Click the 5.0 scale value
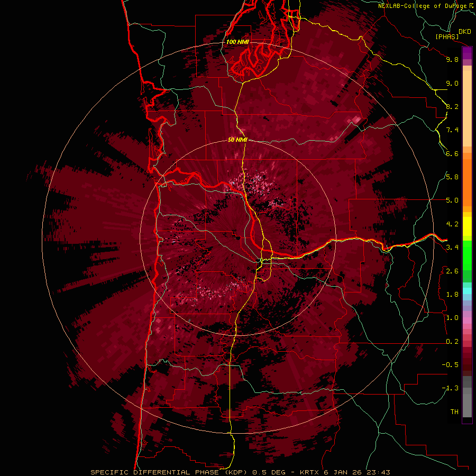 452,200
